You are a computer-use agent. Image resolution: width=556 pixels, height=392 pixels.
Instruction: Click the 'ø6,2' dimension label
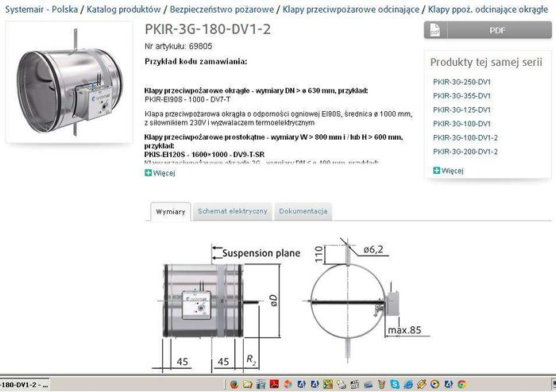click(x=373, y=249)
